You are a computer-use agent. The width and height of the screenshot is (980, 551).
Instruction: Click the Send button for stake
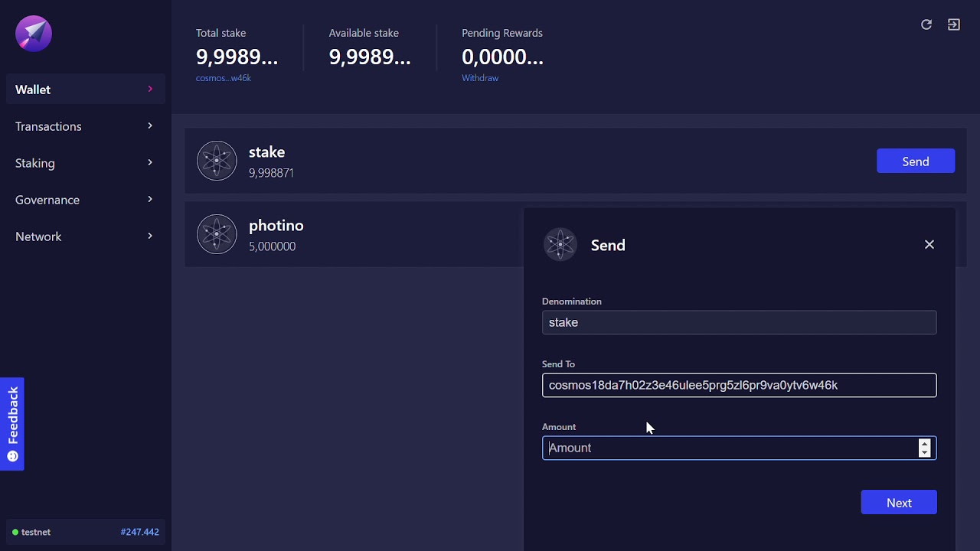click(x=916, y=161)
